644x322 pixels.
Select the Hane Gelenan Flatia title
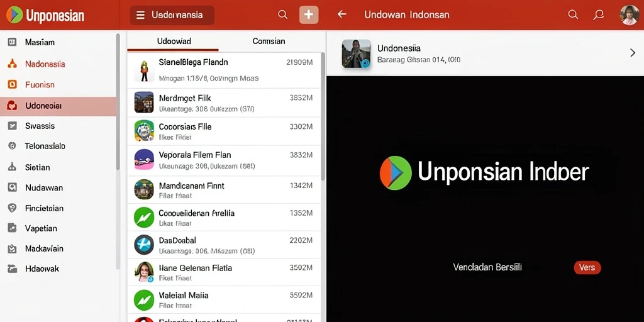coord(196,268)
